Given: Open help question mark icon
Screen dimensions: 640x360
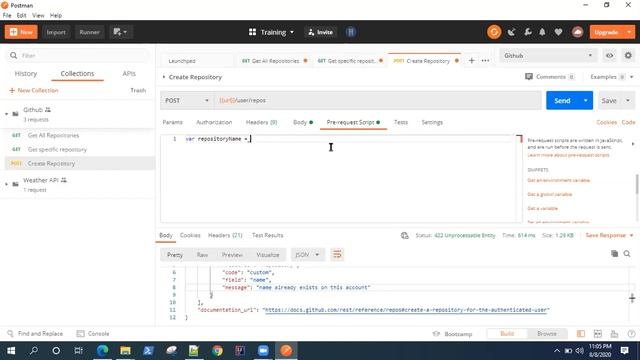Looking at the screenshot, I should [x=631, y=334].
